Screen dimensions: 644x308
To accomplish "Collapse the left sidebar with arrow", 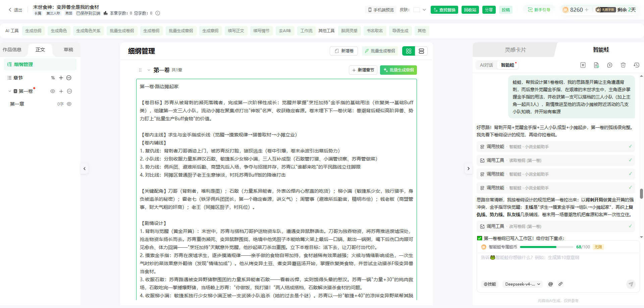I will pyautogui.click(x=85, y=169).
